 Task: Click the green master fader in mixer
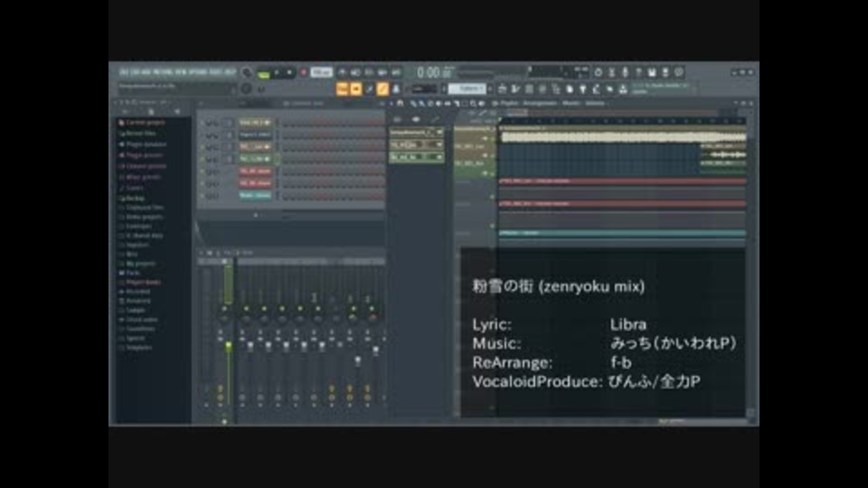click(x=228, y=345)
